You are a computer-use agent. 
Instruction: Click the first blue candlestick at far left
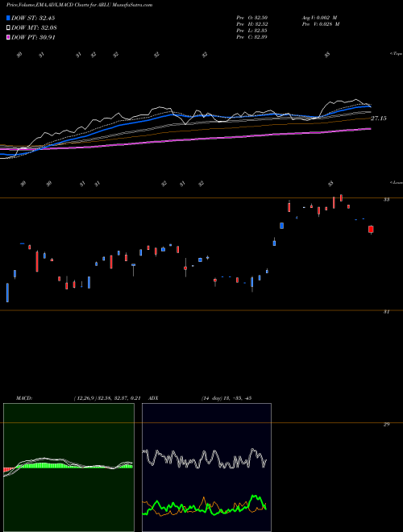tap(7, 292)
